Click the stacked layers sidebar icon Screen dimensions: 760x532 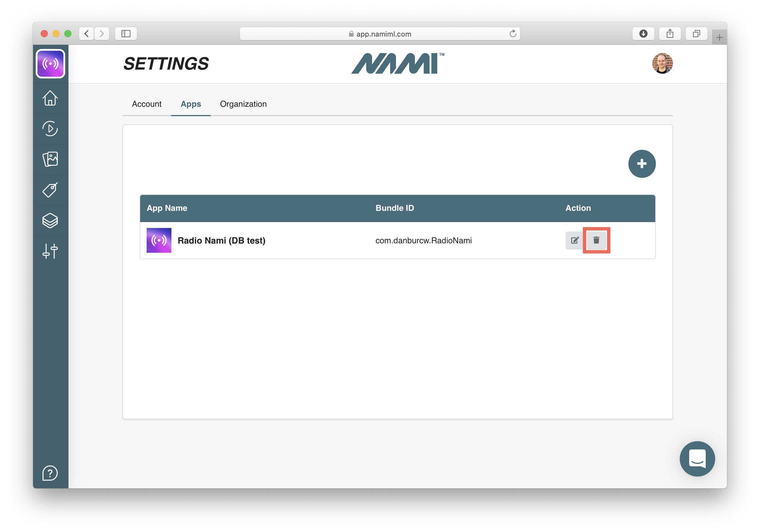pyautogui.click(x=50, y=221)
